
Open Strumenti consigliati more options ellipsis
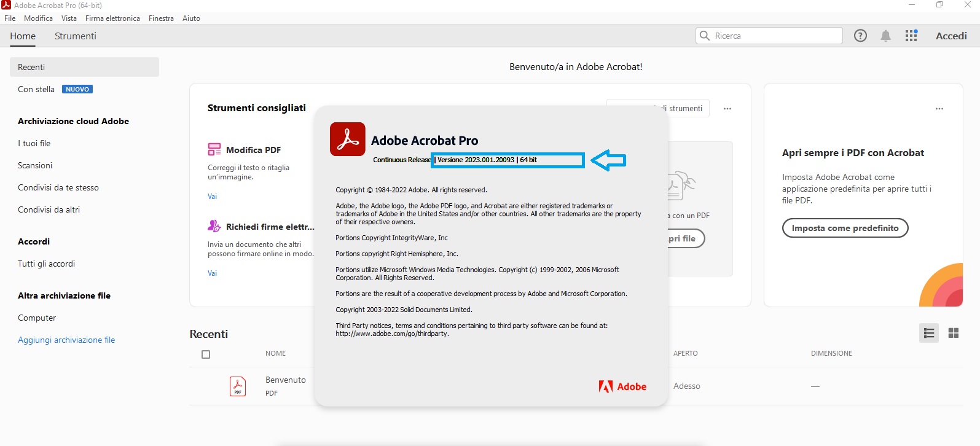(727, 109)
